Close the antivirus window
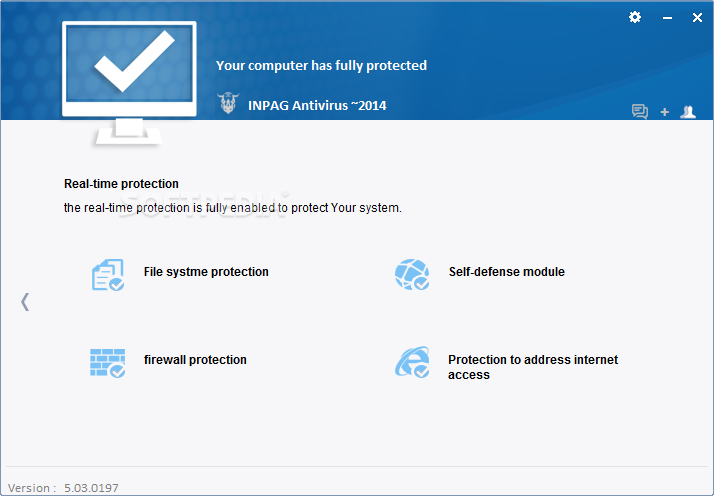The height and width of the screenshot is (496, 714). pyautogui.click(x=697, y=18)
